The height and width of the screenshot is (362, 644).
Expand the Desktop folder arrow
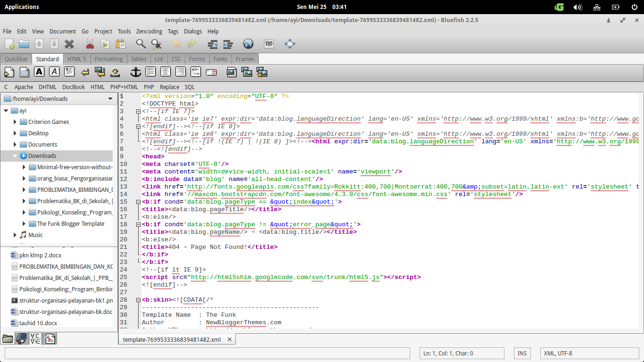point(16,133)
